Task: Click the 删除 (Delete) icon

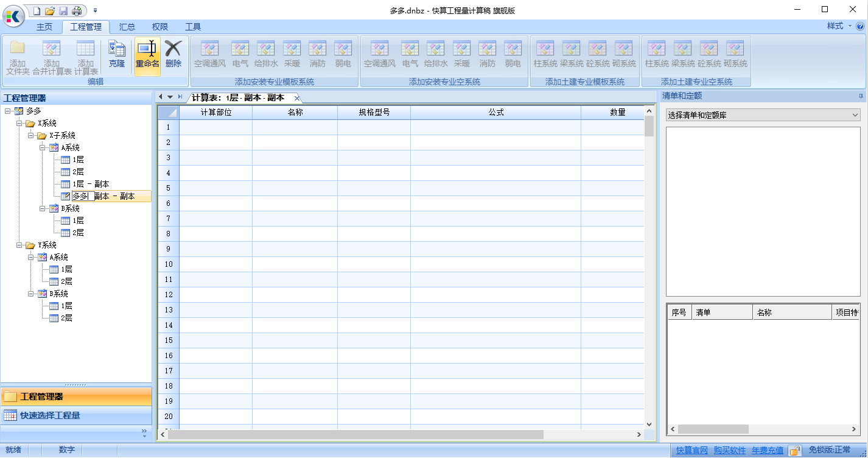Action: (x=172, y=56)
